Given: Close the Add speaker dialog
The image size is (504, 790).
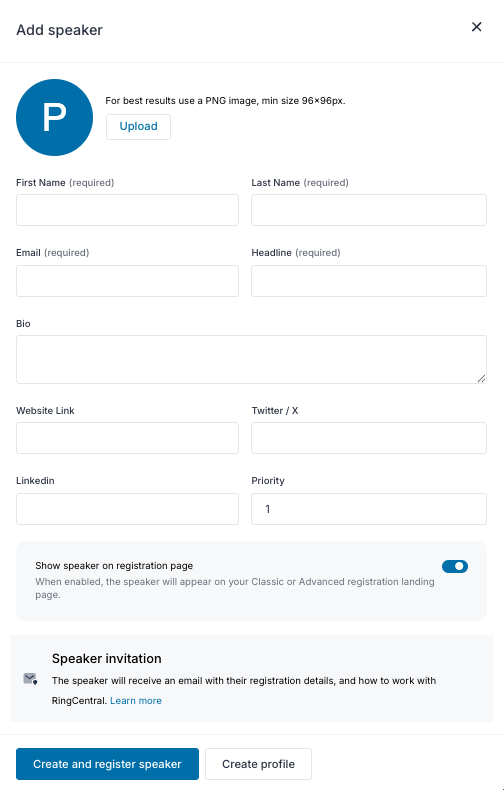Looking at the screenshot, I should click(476, 27).
